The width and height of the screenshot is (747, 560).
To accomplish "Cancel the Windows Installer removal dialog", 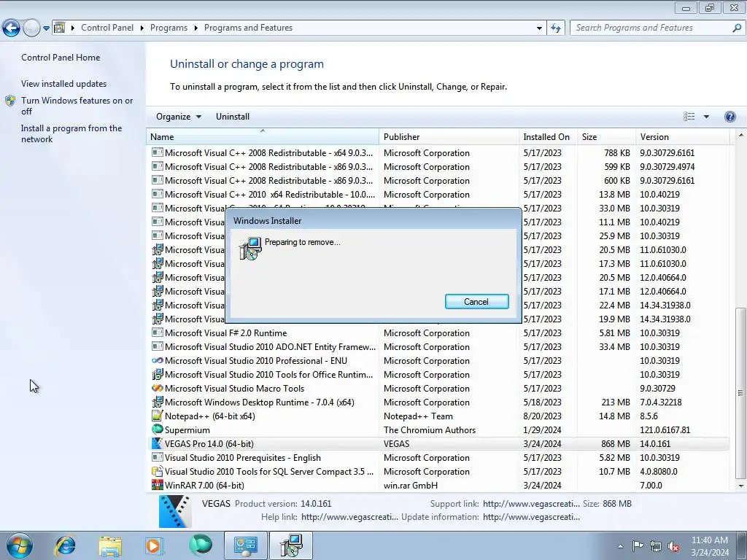I will [x=476, y=301].
